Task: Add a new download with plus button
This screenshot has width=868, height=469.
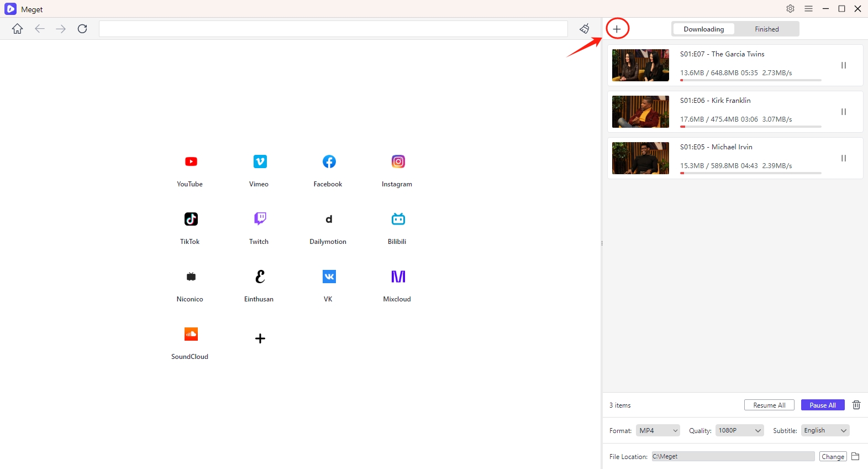Action: 617,29
